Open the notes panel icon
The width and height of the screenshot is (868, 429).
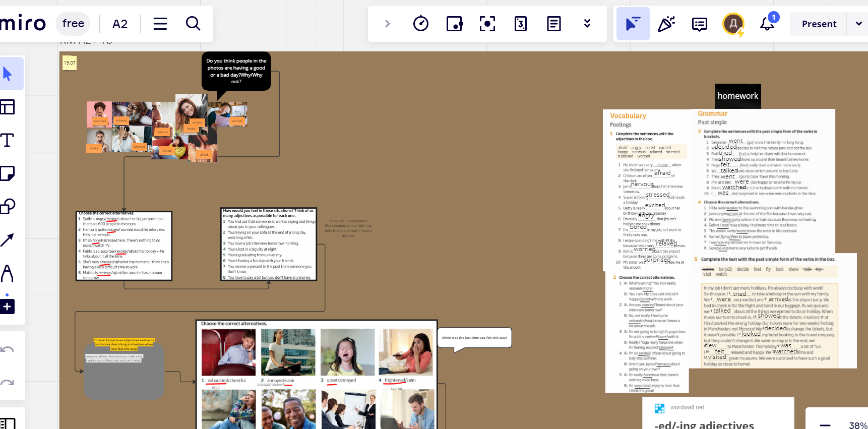pyautogui.click(x=554, y=24)
